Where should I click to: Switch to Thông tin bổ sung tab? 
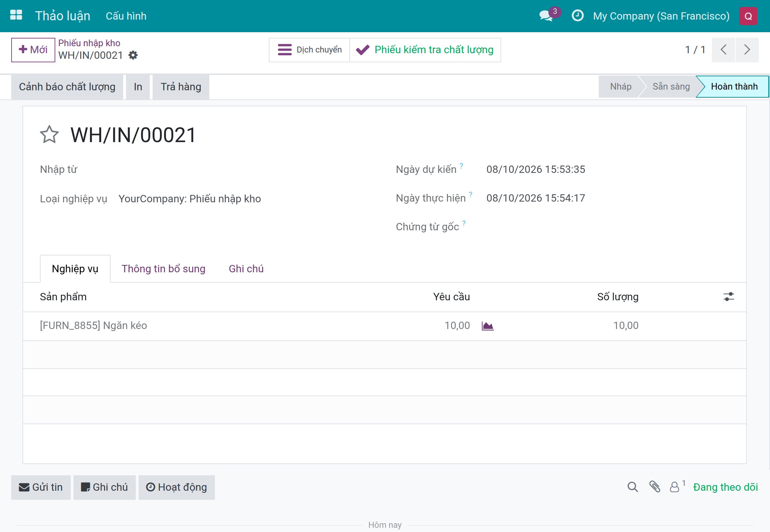(163, 269)
